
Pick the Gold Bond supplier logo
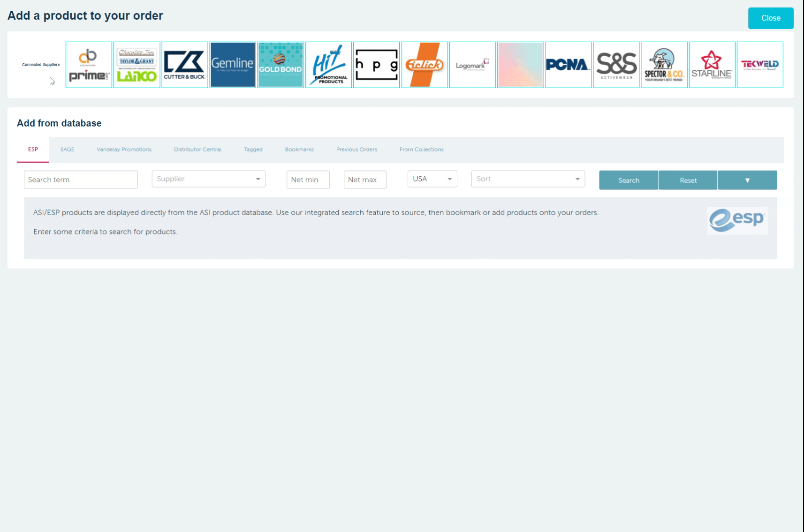click(x=281, y=65)
